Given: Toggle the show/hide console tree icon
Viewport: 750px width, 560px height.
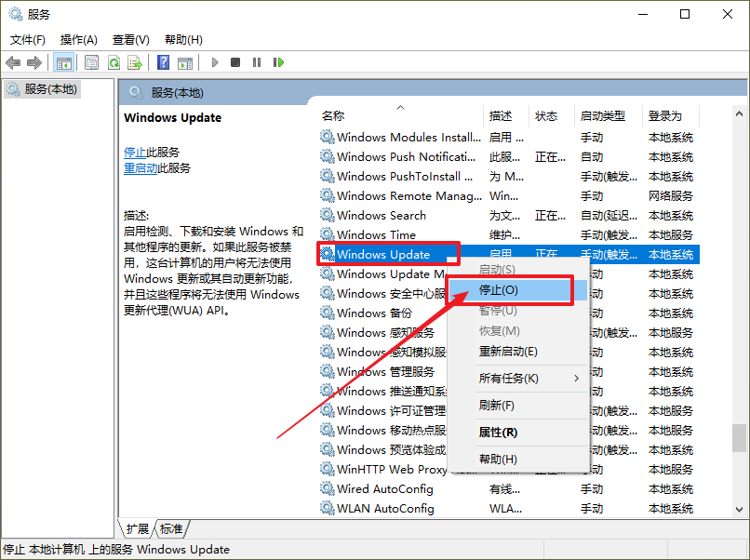Looking at the screenshot, I should (64, 62).
